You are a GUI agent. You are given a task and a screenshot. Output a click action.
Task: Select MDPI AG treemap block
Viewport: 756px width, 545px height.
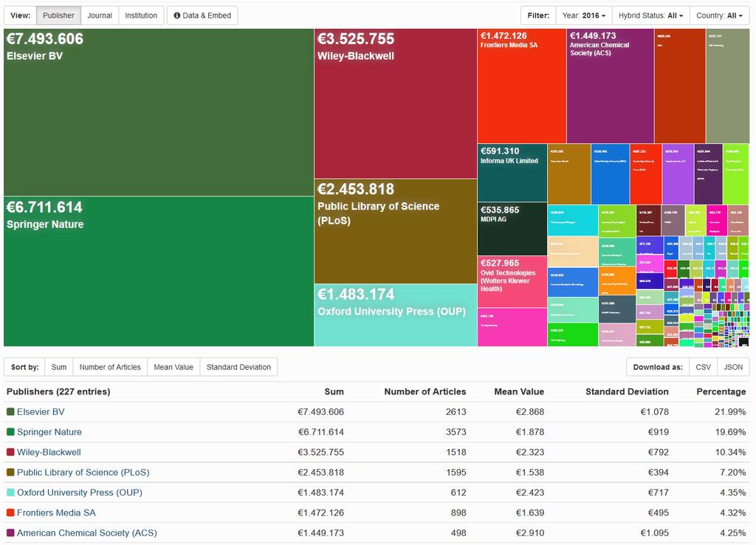coord(512,229)
